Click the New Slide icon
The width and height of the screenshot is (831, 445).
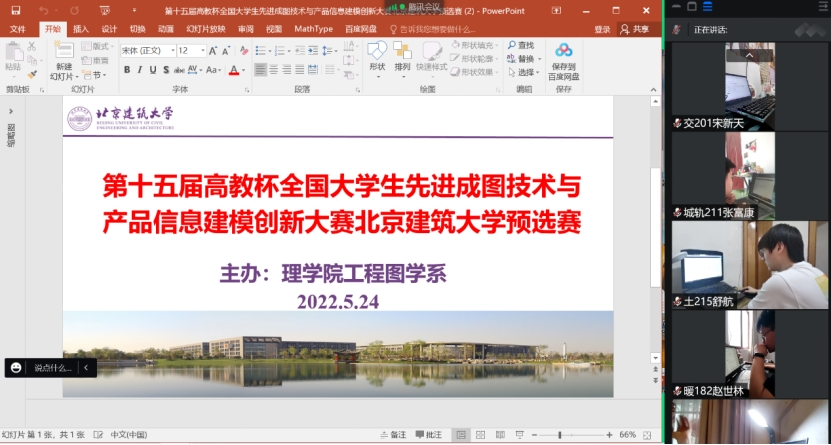(x=64, y=54)
